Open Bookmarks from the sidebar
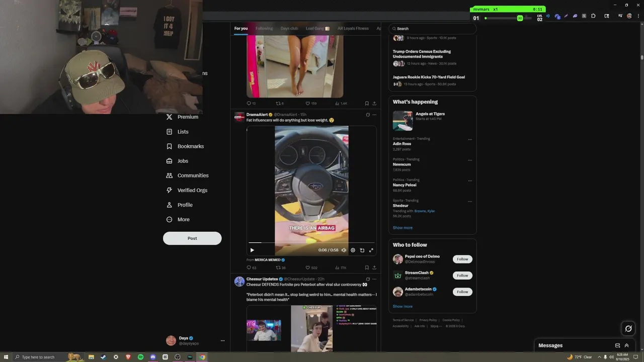Image resolution: width=644 pixels, height=362 pixels. [x=185, y=146]
